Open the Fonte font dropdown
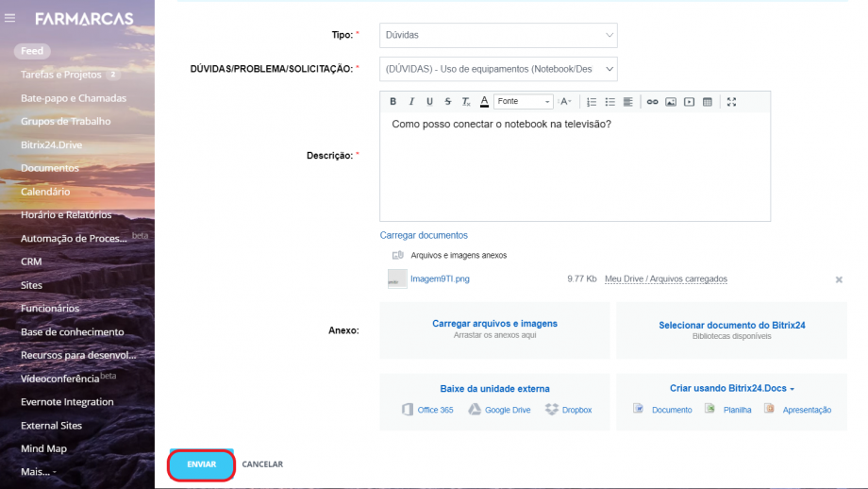Screen dimensions: 868x489 (524, 102)
